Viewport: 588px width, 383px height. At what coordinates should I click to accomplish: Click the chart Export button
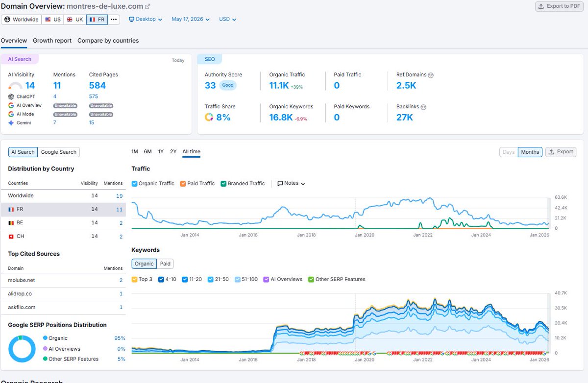[x=561, y=152]
